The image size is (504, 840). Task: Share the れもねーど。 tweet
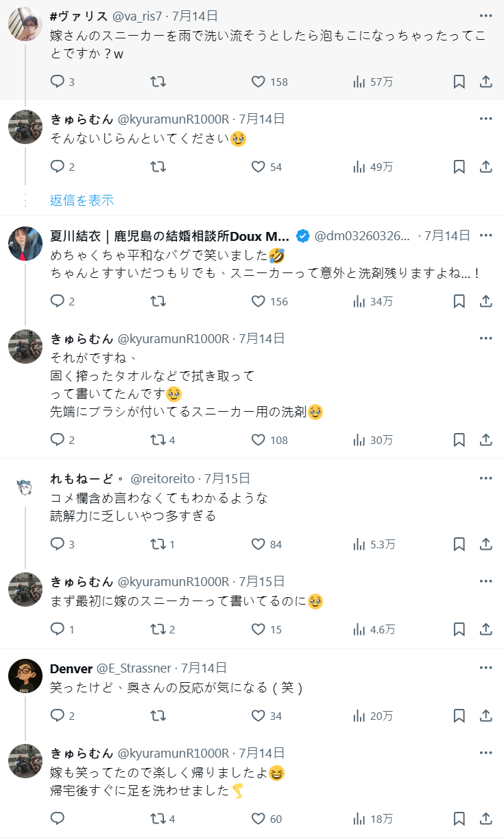485,544
